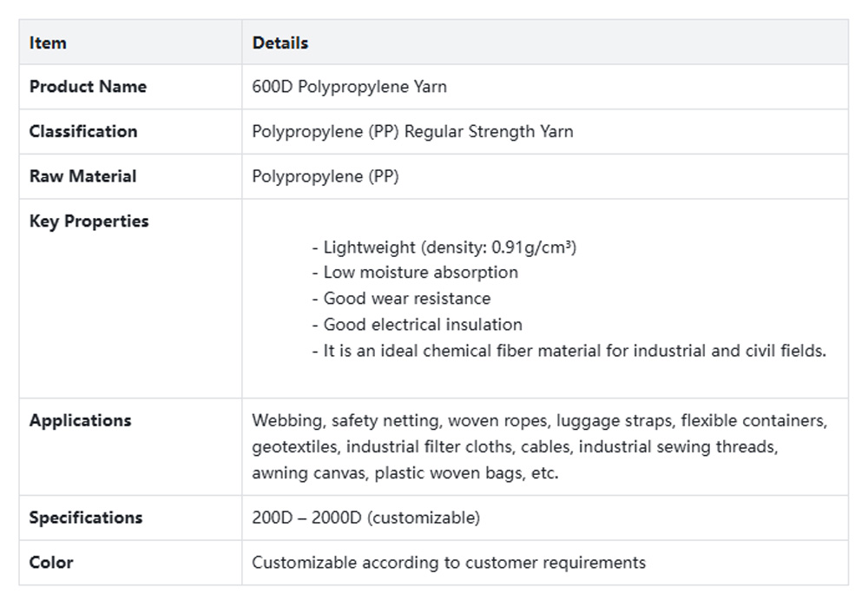868x607 pixels.
Task: Click the '600D Polypropylene Yarn' cell
Action: (349, 87)
